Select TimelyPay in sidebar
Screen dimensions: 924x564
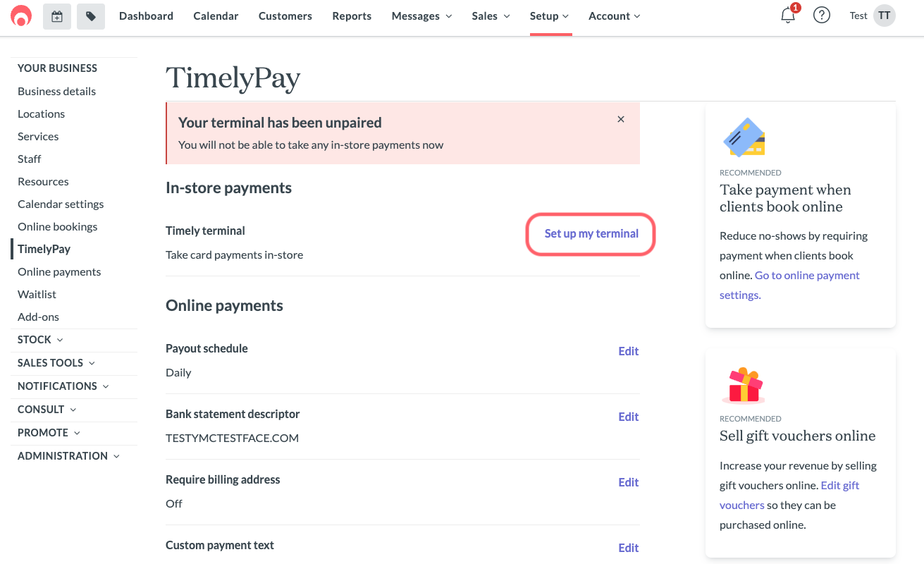[x=44, y=249]
